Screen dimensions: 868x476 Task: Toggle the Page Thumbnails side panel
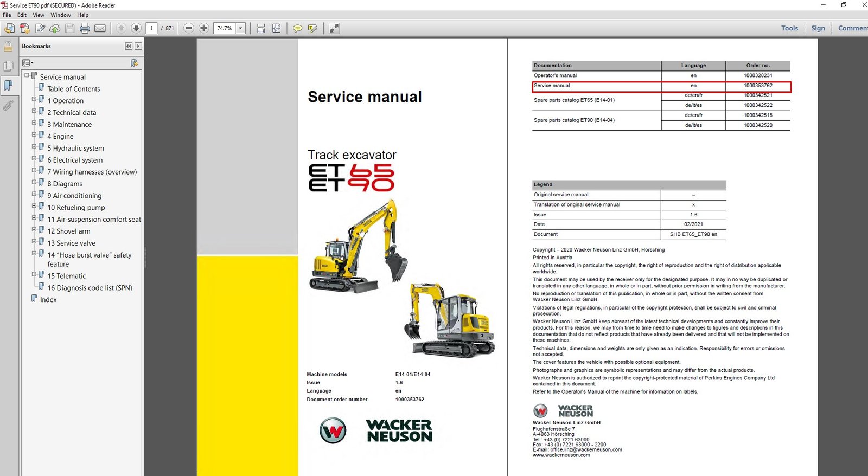tap(8, 66)
